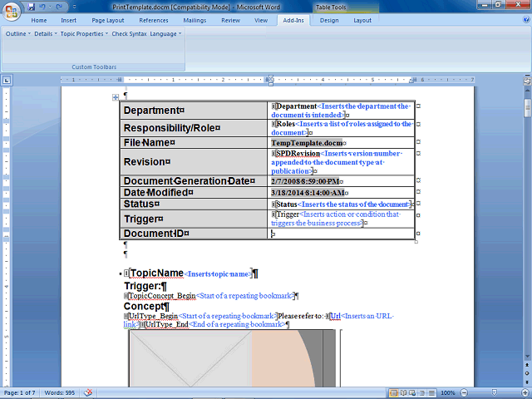This screenshot has height=399, width=532.
Task: Open the Table Tools Layout tab
Action: pos(362,20)
